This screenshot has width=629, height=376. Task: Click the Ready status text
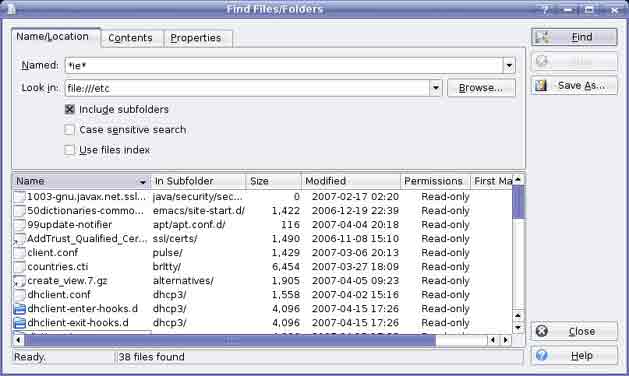[x=30, y=357]
